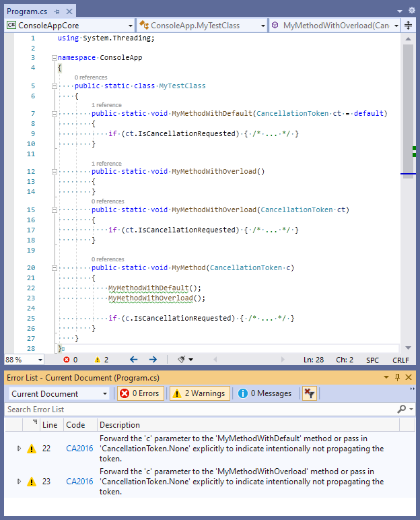Click the Error List search magnifier icon
Image resolution: width=420 pixels, height=520 pixels.
coord(402,410)
